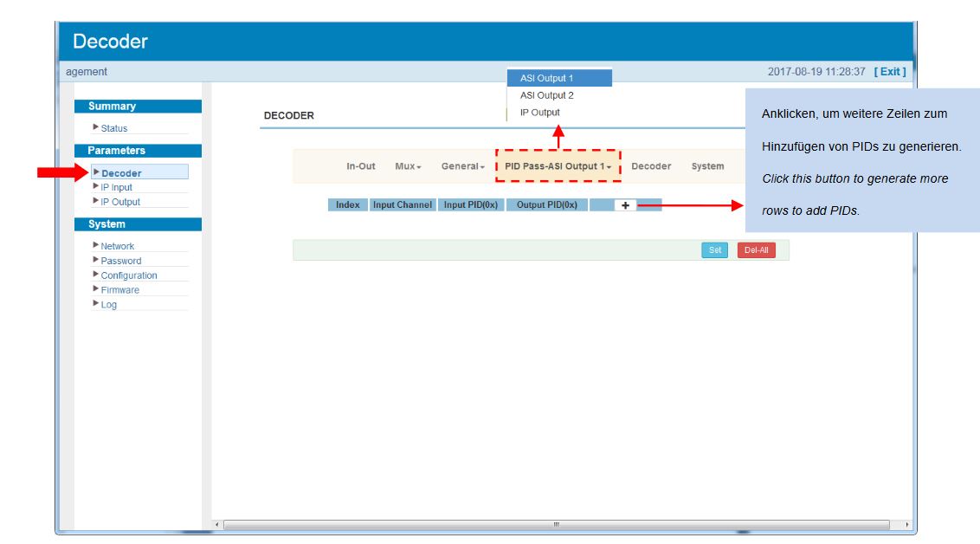Choose IP Output from dropdown menu
The image size is (980, 544).
[539, 113]
